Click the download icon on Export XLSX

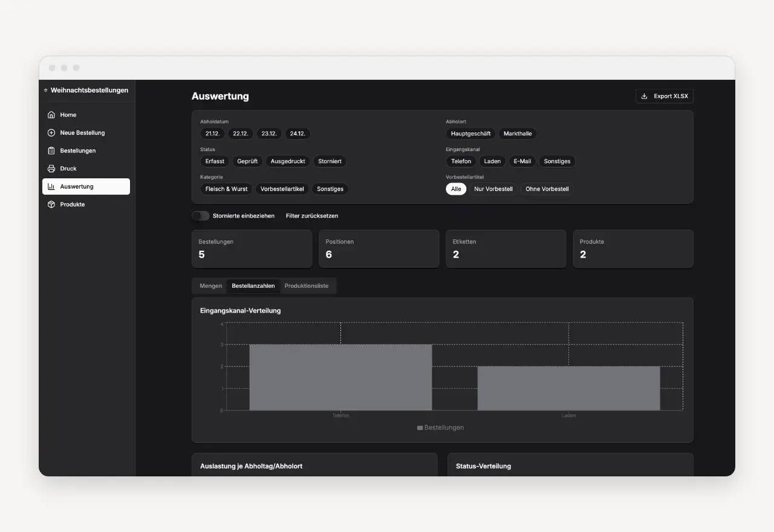point(645,96)
